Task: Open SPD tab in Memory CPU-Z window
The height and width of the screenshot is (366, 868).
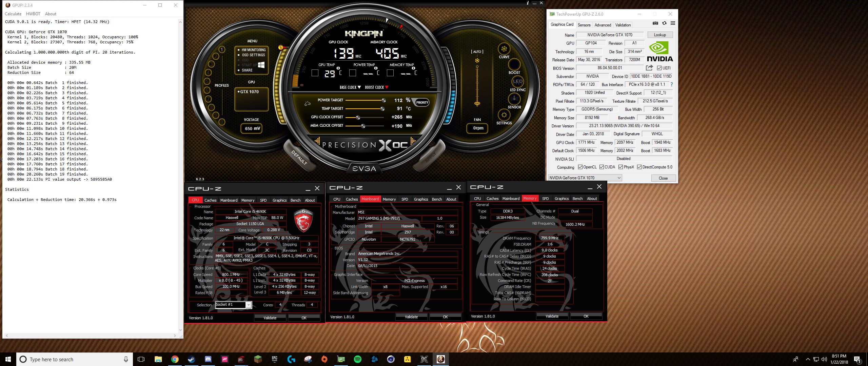Action: pos(545,199)
